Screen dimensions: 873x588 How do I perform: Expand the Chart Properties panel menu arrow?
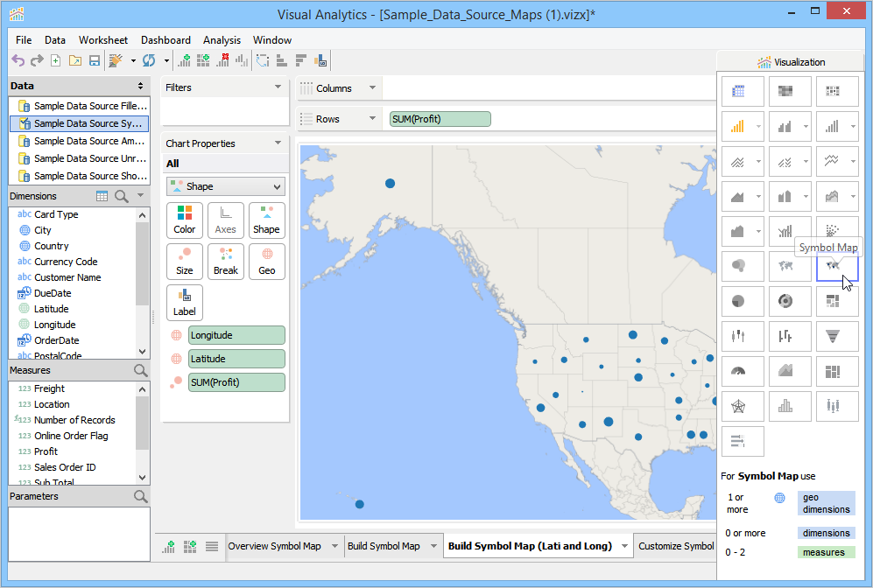tap(278, 143)
